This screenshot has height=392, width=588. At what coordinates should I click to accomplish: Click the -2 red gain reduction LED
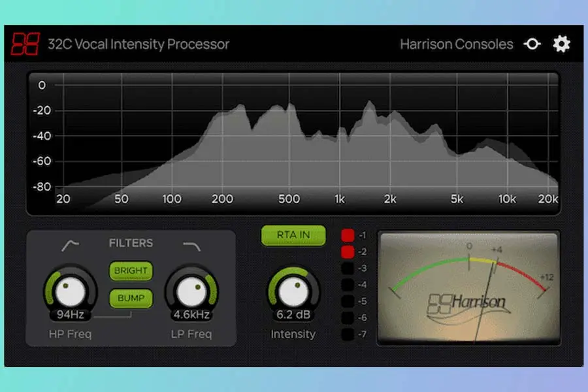tap(348, 252)
